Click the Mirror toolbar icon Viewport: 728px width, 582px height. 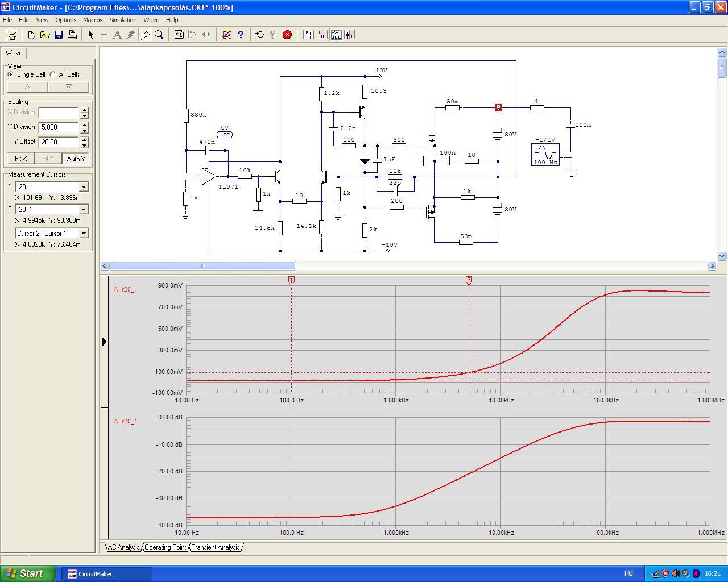206,35
